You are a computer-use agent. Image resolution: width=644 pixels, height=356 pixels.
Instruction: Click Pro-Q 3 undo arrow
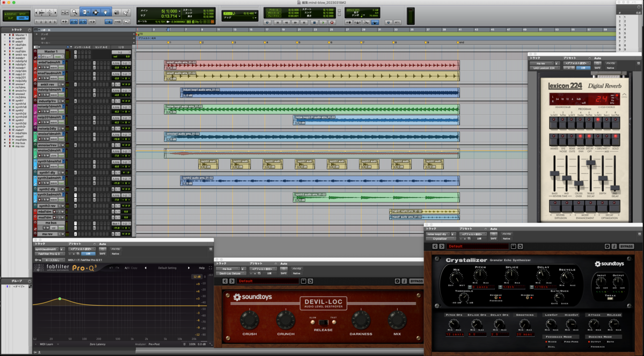111,268
